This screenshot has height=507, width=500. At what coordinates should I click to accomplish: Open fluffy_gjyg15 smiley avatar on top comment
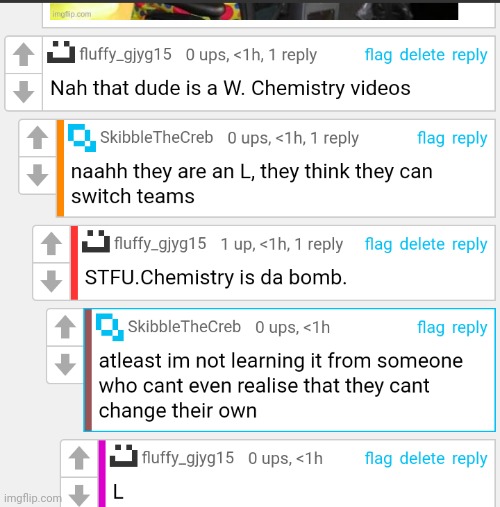click(x=61, y=52)
